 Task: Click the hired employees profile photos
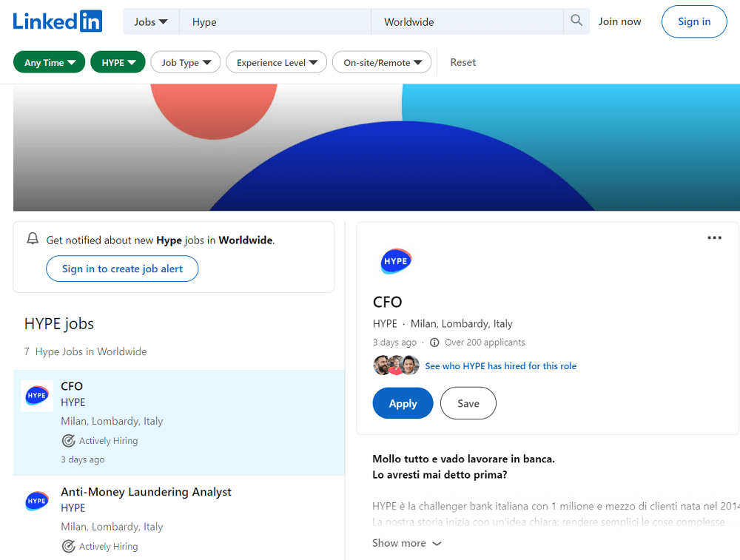coord(396,365)
